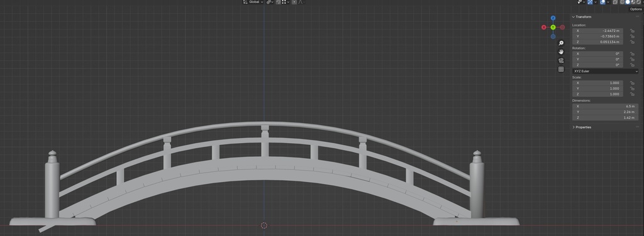
Task: Open the Options popover button
Action: tap(635, 9)
